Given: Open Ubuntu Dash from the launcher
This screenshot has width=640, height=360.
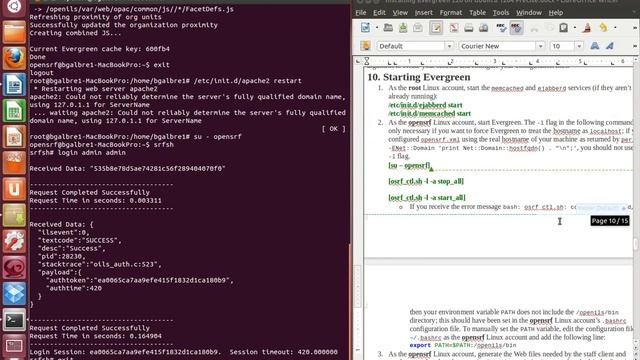Looking at the screenshot, I should pyautogui.click(x=14, y=7).
